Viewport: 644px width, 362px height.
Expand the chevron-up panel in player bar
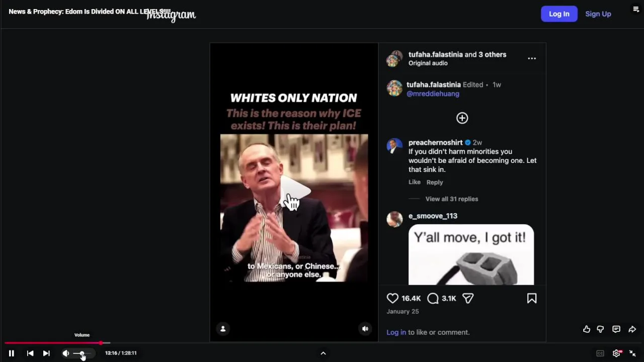pyautogui.click(x=323, y=353)
